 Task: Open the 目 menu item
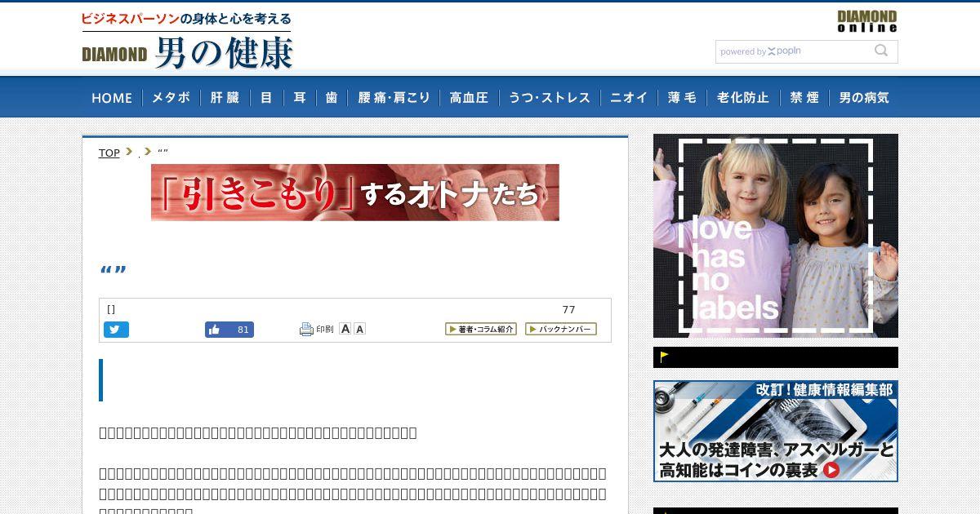[266, 97]
